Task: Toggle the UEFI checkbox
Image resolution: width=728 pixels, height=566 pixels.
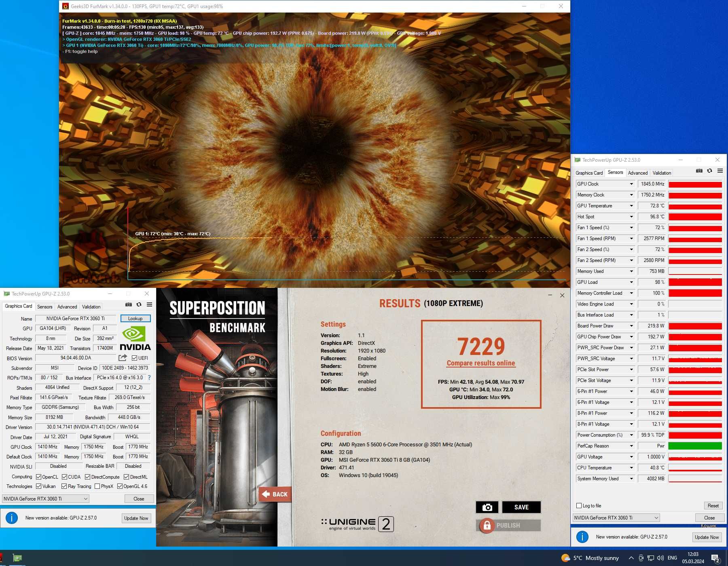Action: (134, 358)
